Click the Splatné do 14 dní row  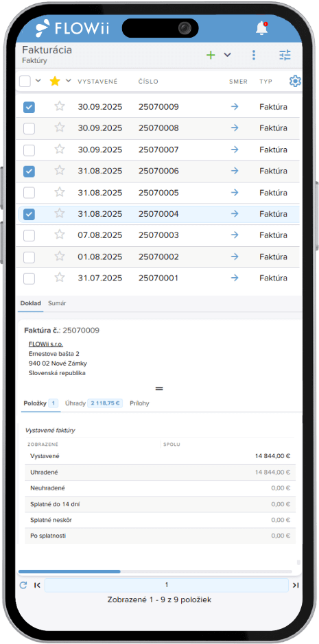(160, 504)
